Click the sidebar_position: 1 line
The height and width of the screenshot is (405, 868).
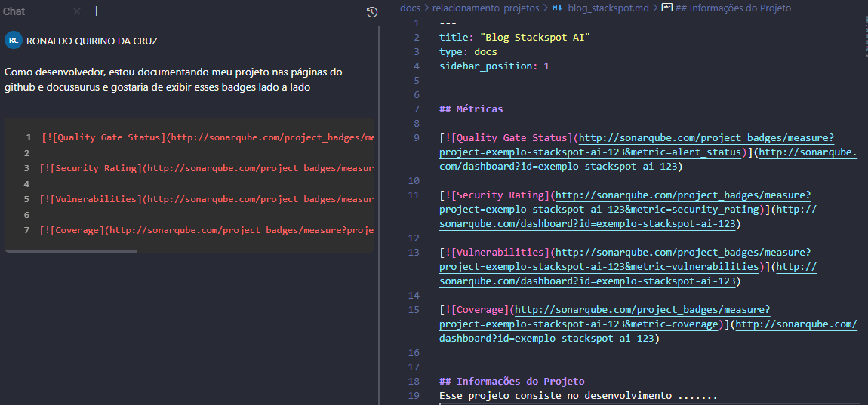[x=494, y=66]
